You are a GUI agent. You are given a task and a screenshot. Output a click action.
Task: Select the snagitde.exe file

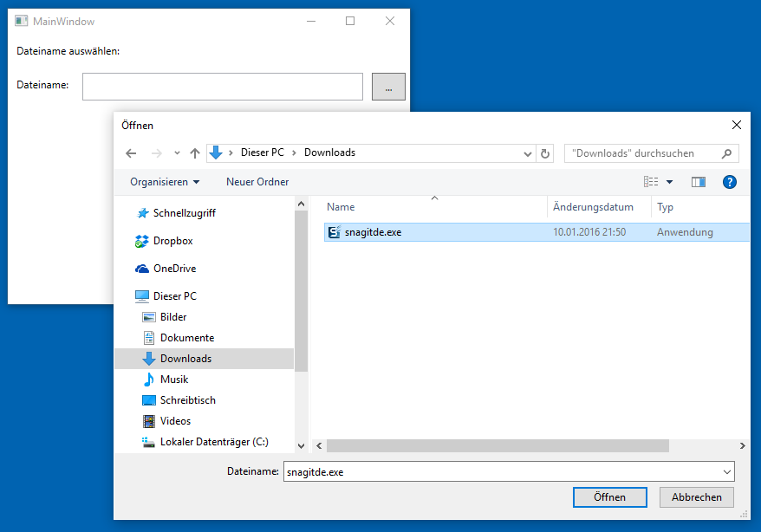pyautogui.click(x=373, y=232)
